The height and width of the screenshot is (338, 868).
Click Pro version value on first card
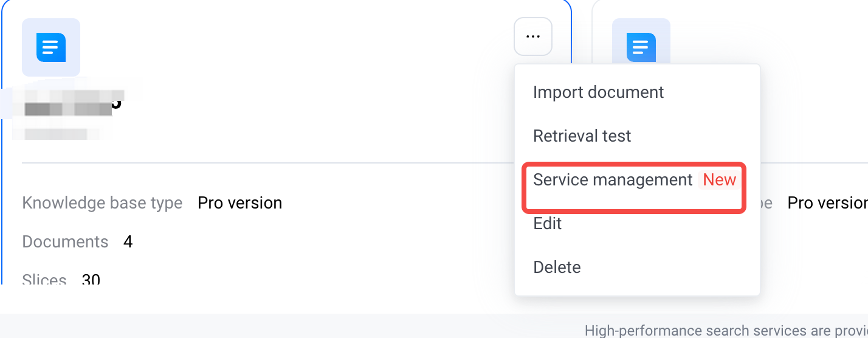click(240, 202)
